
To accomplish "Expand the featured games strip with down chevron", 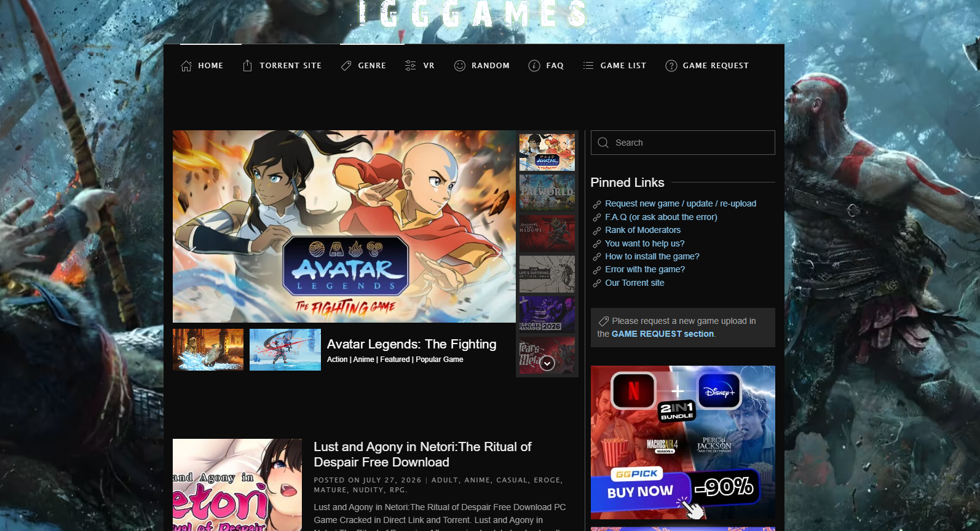I will pyautogui.click(x=547, y=364).
